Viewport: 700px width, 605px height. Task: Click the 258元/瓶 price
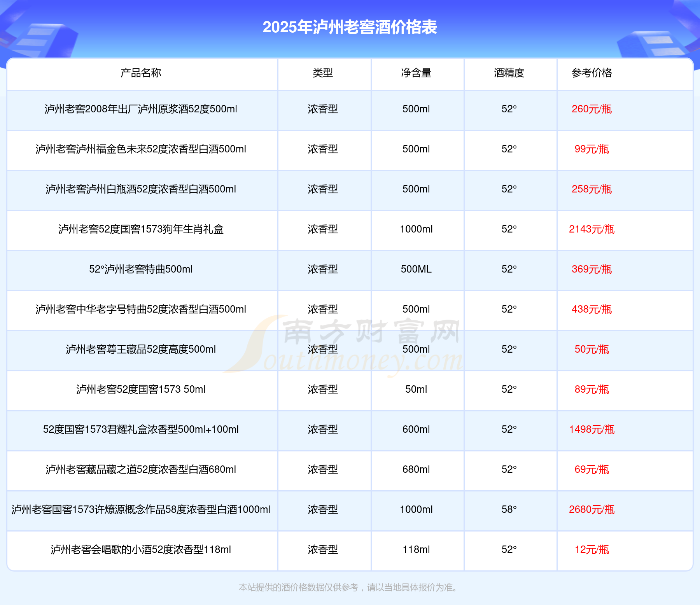click(x=592, y=189)
